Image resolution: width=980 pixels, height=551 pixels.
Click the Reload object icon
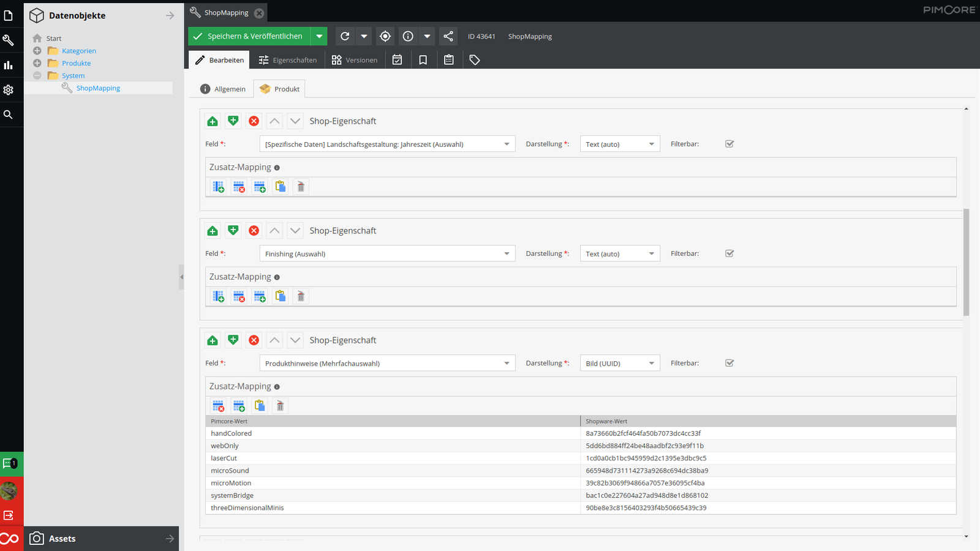click(x=345, y=36)
